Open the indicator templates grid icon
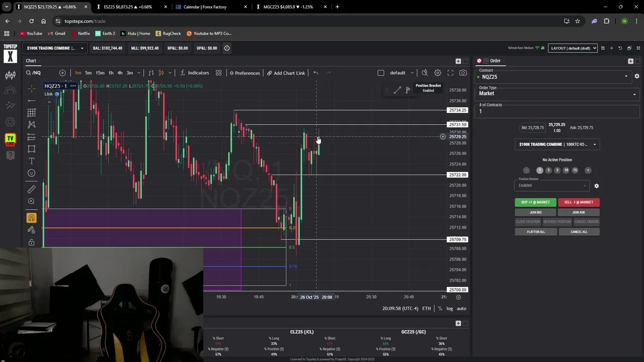The width and height of the screenshot is (644, 362). tap(218, 73)
